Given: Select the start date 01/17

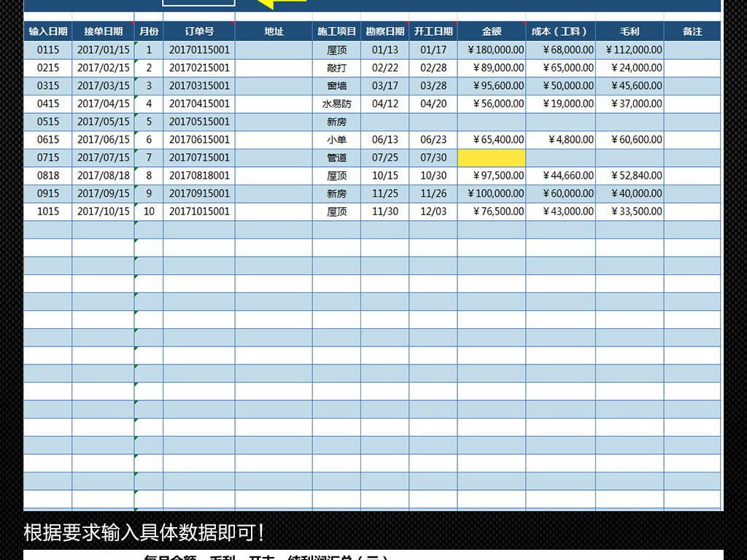Looking at the screenshot, I should click(433, 50).
